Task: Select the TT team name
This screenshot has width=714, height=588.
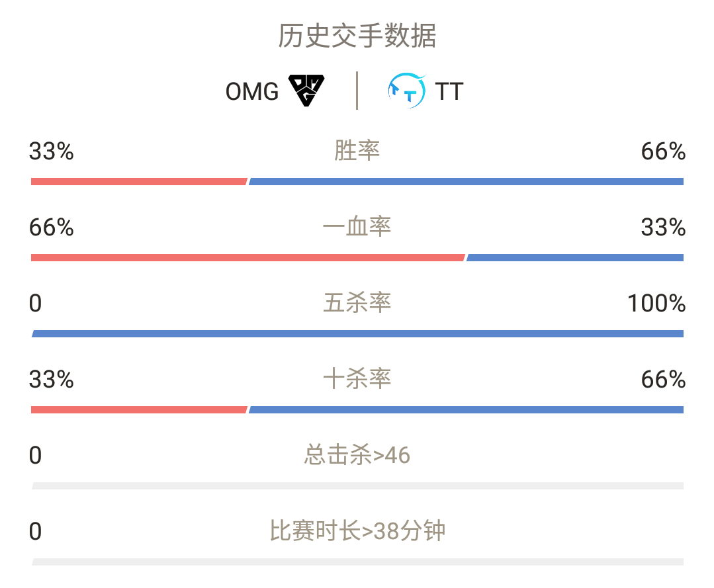Action: point(449,91)
